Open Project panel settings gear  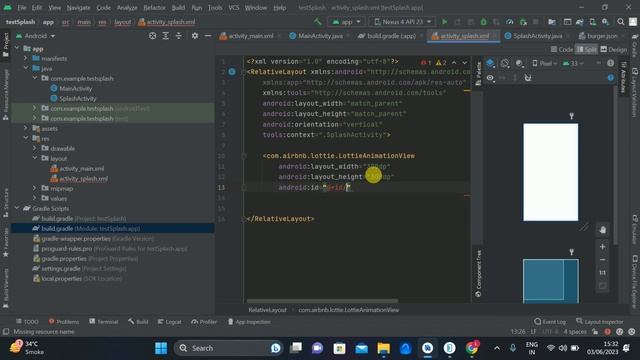[195, 36]
